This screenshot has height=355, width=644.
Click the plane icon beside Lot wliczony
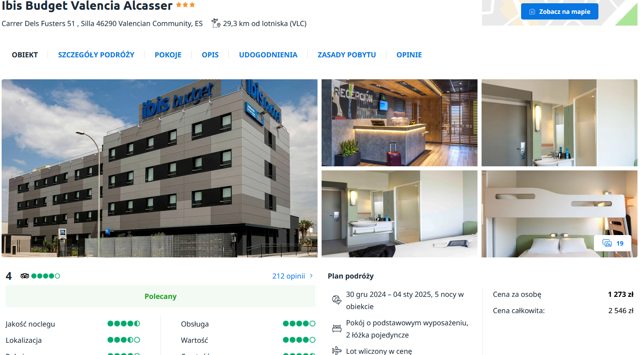(337, 351)
